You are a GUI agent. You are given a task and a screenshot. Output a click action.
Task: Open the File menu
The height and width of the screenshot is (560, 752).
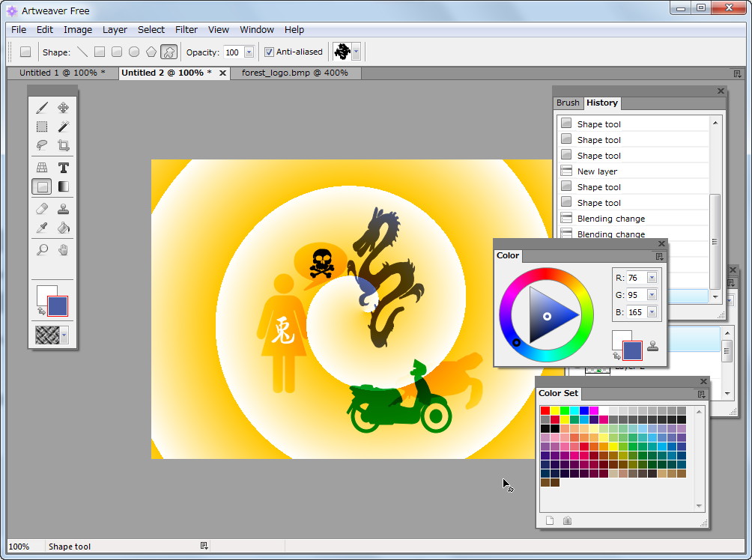click(19, 30)
